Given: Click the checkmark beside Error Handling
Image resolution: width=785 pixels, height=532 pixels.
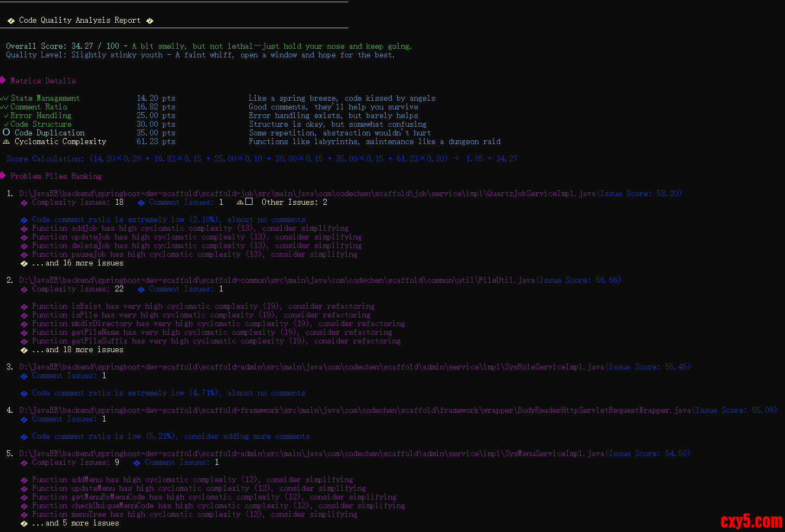Looking at the screenshot, I should [6, 116].
